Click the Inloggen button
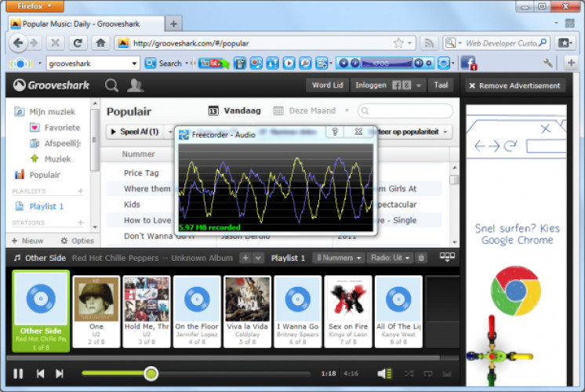 [x=371, y=85]
